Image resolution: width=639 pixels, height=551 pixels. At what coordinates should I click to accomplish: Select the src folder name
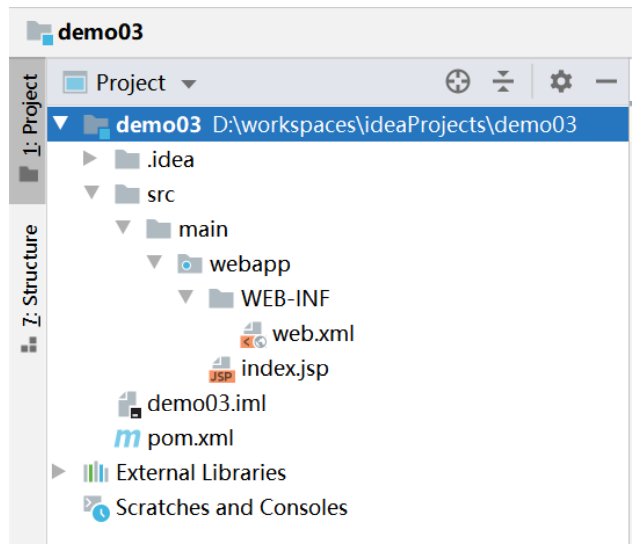[161, 195]
